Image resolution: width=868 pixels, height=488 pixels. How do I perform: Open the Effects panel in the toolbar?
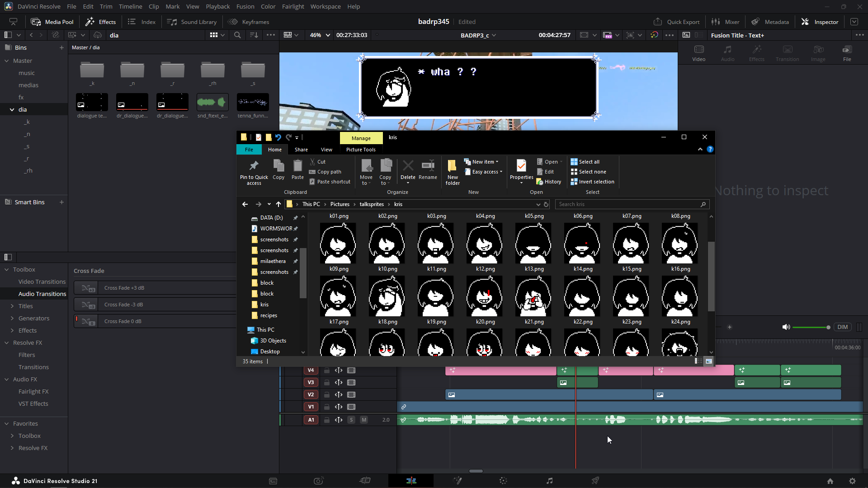pos(101,22)
